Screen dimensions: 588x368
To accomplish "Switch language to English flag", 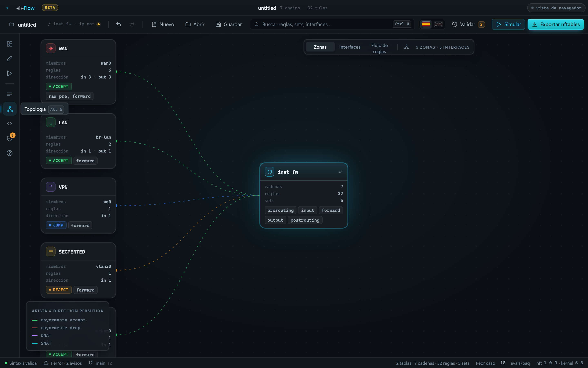I will coord(438,24).
